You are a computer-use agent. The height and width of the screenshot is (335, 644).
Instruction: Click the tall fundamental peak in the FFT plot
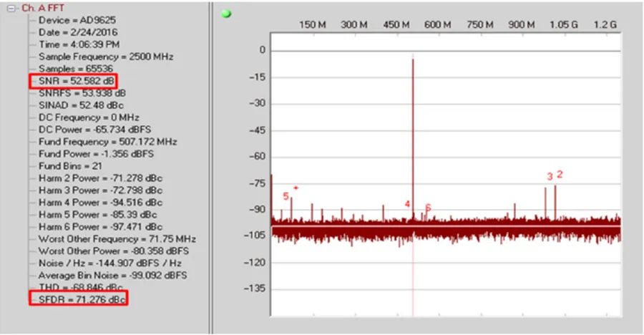(413, 129)
